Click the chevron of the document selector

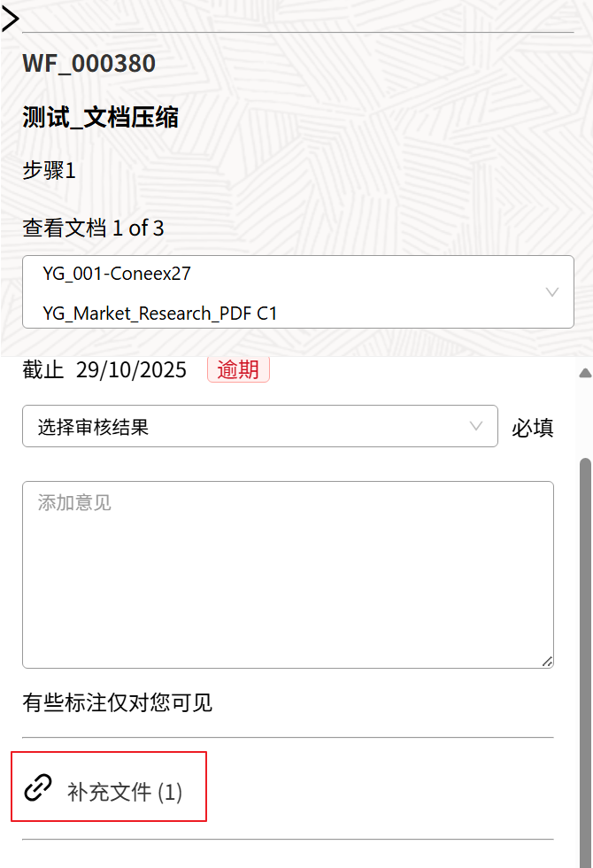point(552,292)
